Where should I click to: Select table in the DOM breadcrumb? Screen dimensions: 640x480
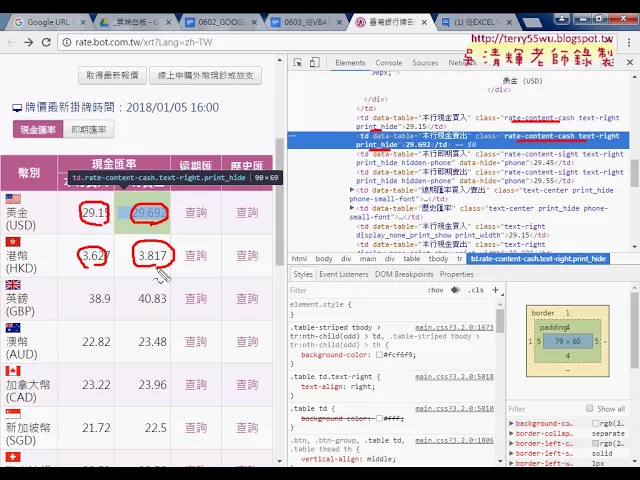(x=411, y=259)
